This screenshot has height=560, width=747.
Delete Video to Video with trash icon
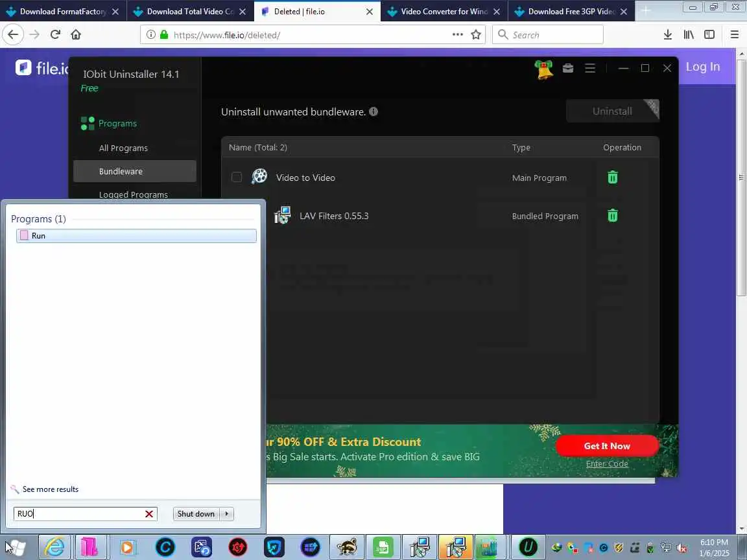(x=613, y=177)
